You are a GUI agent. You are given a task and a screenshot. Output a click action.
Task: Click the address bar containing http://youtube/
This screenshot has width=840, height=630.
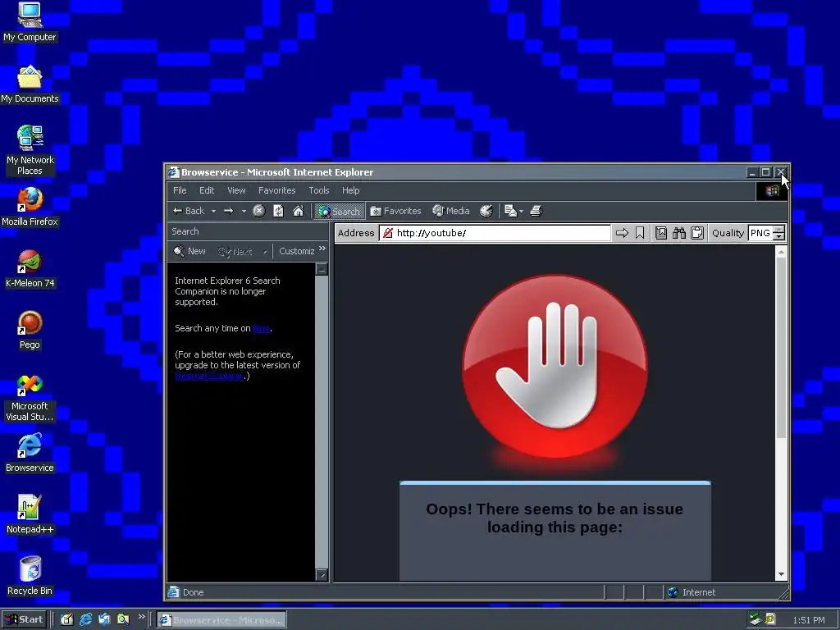coord(495,233)
